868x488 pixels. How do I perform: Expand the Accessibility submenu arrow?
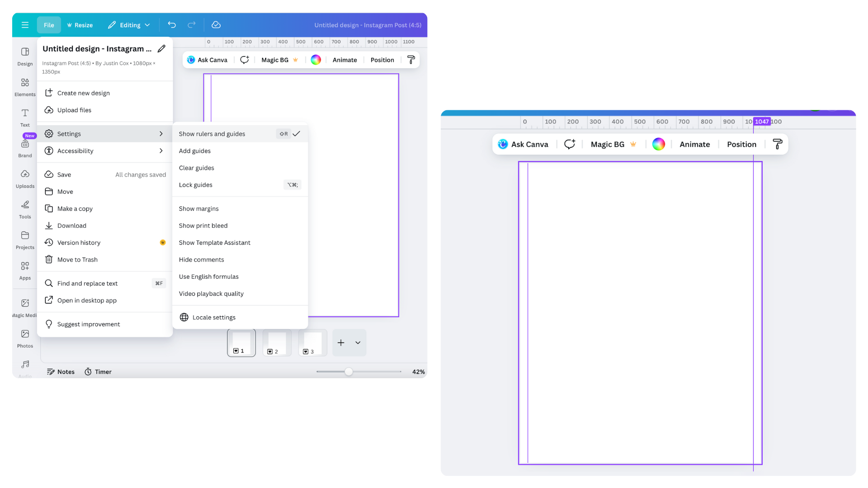[161, 151]
